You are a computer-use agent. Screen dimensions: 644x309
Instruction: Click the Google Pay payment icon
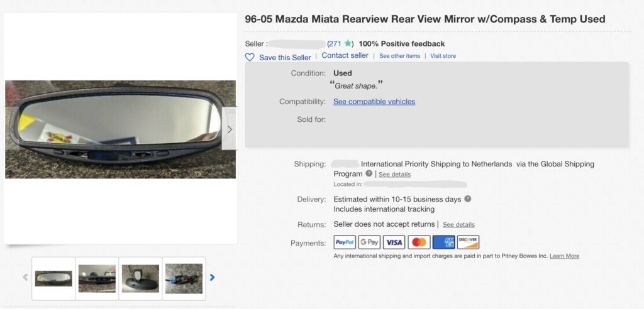point(369,242)
